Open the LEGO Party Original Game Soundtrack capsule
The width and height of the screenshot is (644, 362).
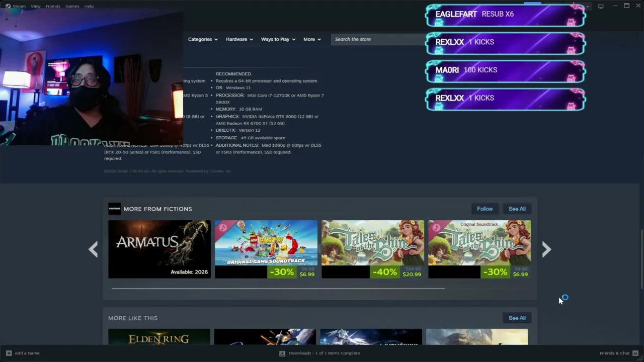click(266, 249)
